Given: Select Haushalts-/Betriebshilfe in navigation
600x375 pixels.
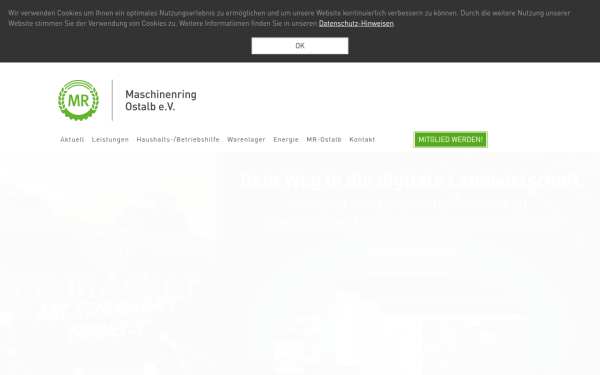Looking at the screenshot, I should (x=178, y=140).
